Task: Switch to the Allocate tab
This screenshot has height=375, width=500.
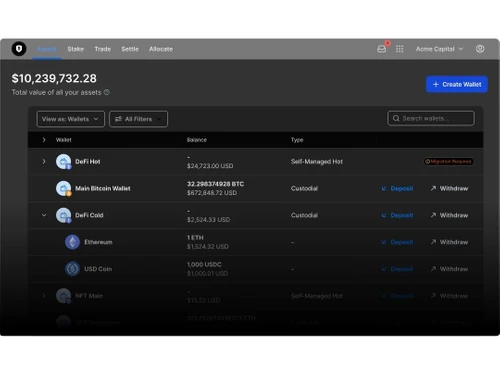Action: [x=161, y=49]
